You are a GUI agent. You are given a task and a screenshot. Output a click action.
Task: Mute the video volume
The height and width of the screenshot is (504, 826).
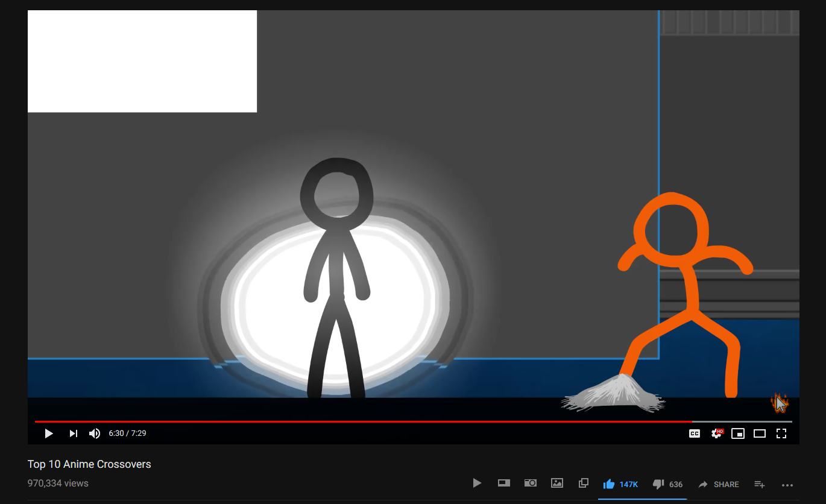95,433
